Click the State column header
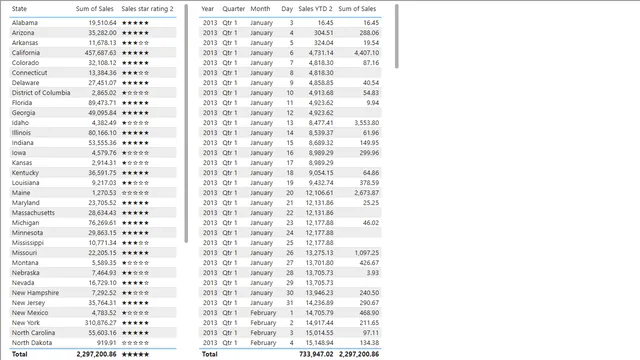Image resolution: width=640 pixels, height=360 pixels. (x=19, y=9)
